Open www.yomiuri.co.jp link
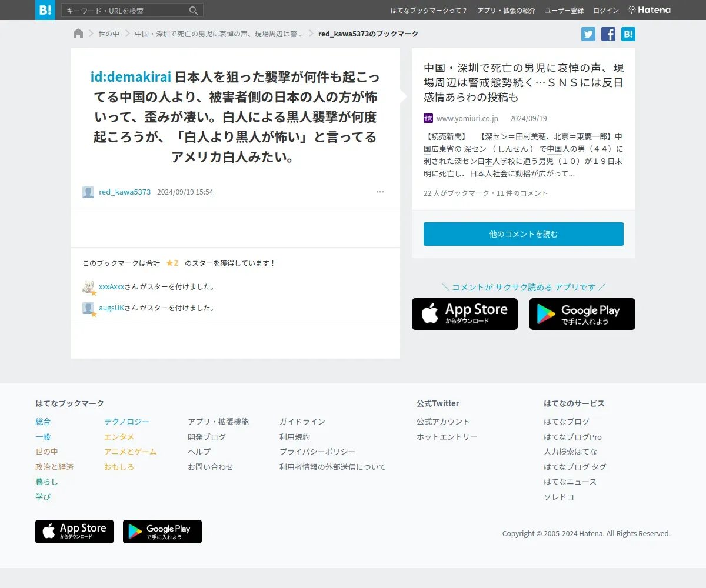 point(467,118)
